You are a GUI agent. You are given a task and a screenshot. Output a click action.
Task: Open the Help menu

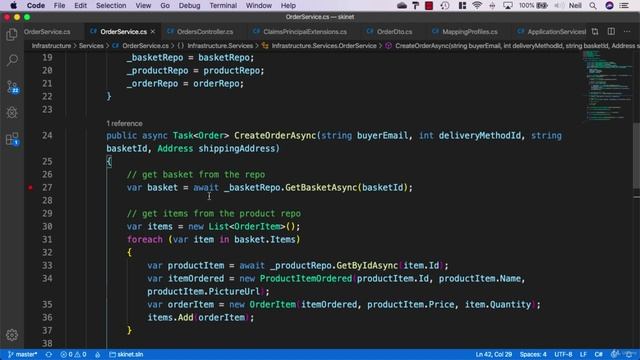[x=288, y=5]
